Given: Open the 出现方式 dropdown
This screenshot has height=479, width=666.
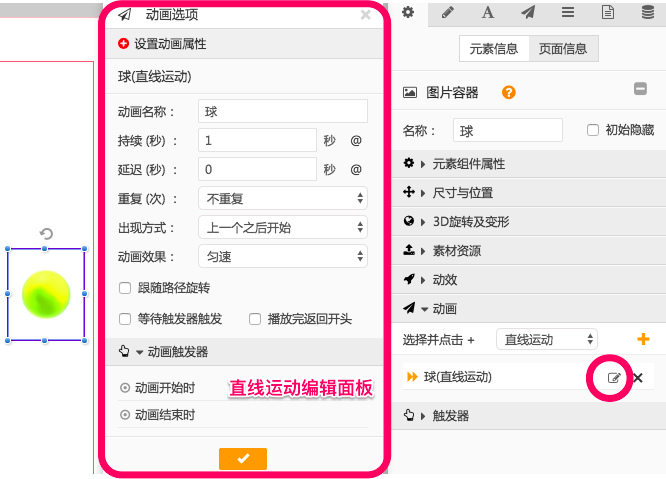Looking at the screenshot, I should 283,227.
